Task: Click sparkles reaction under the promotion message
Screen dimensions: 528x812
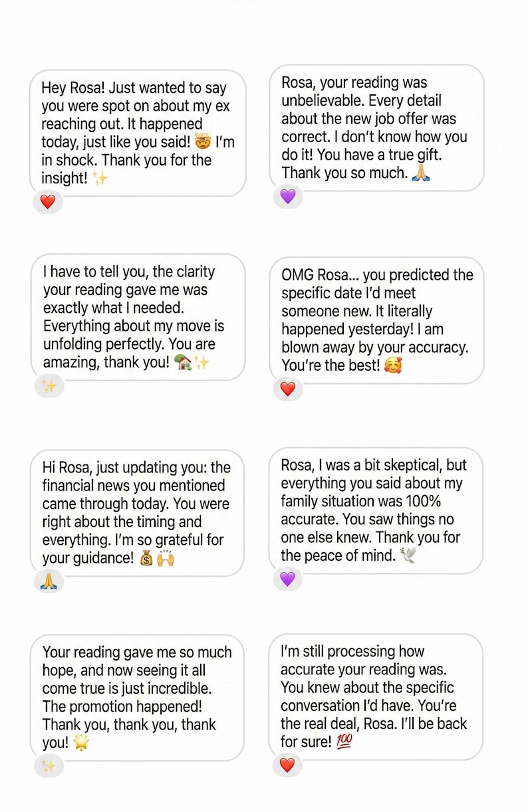Action: point(49,766)
